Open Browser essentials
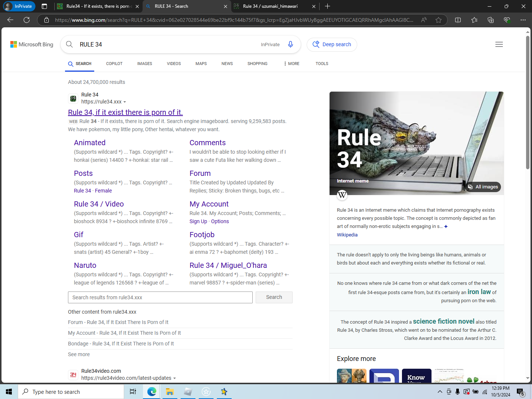532x399 pixels. (507, 20)
